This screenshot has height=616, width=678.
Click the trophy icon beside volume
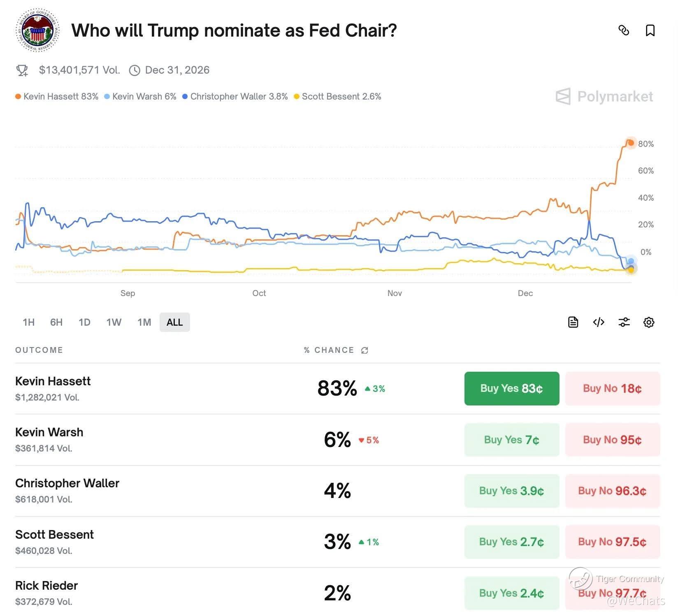coord(22,70)
